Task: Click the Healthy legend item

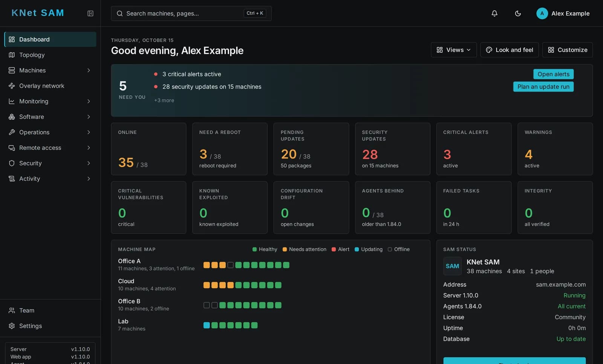Action: click(265, 250)
